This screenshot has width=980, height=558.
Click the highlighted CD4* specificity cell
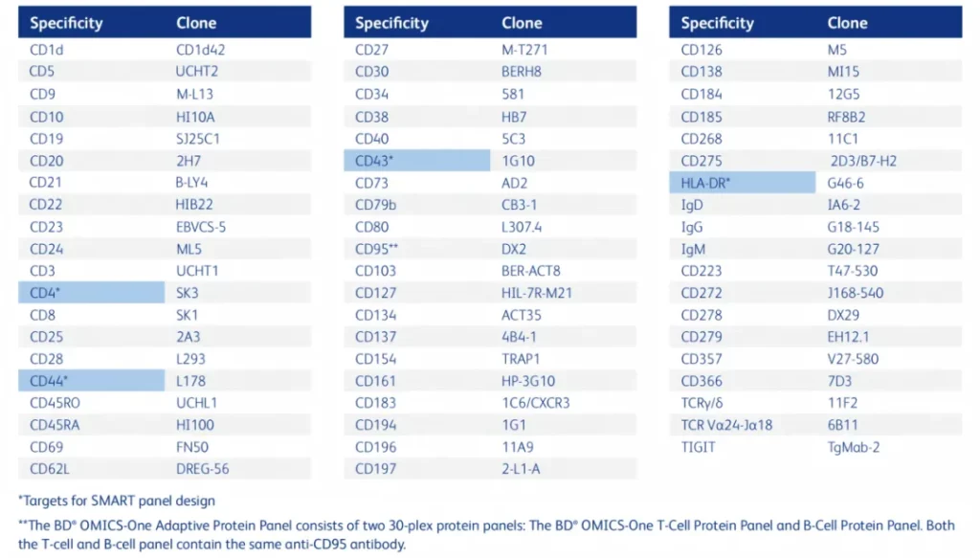(91, 293)
